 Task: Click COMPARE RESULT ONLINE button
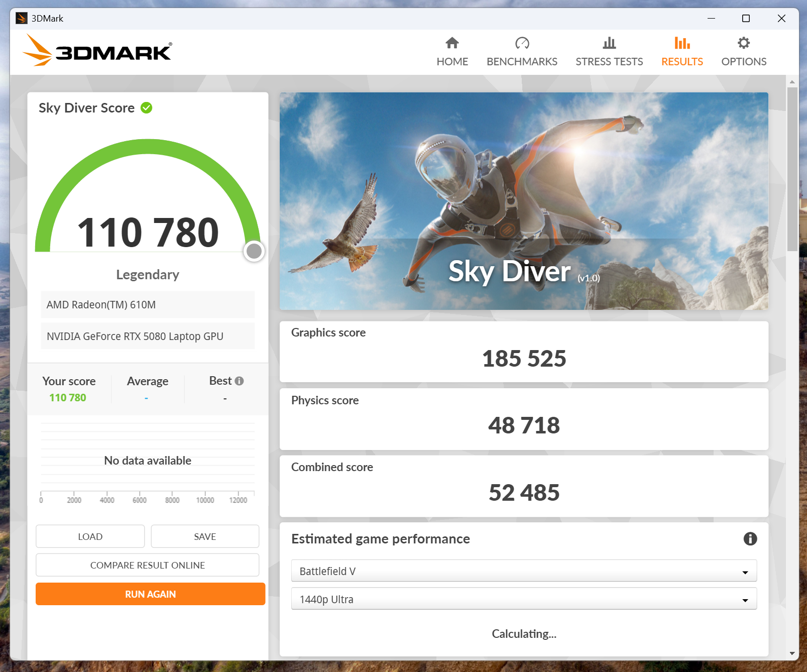point(147,565)
